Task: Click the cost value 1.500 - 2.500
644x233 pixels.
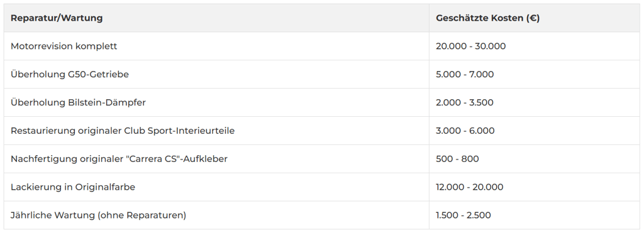Action: 464,215
